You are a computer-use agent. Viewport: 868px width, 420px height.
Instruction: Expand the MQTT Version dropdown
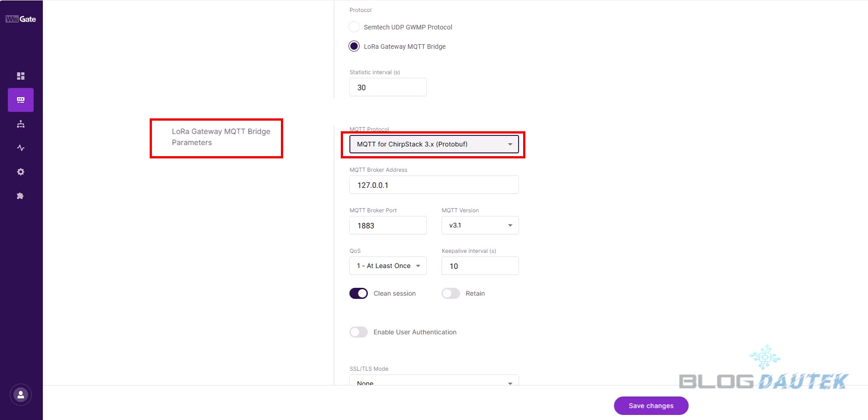(480, 225)
